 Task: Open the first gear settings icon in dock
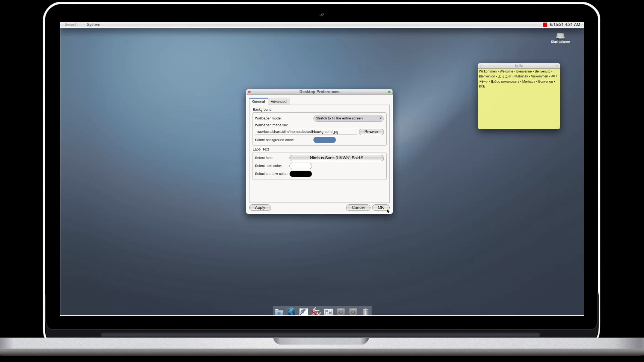coord(340,311)
